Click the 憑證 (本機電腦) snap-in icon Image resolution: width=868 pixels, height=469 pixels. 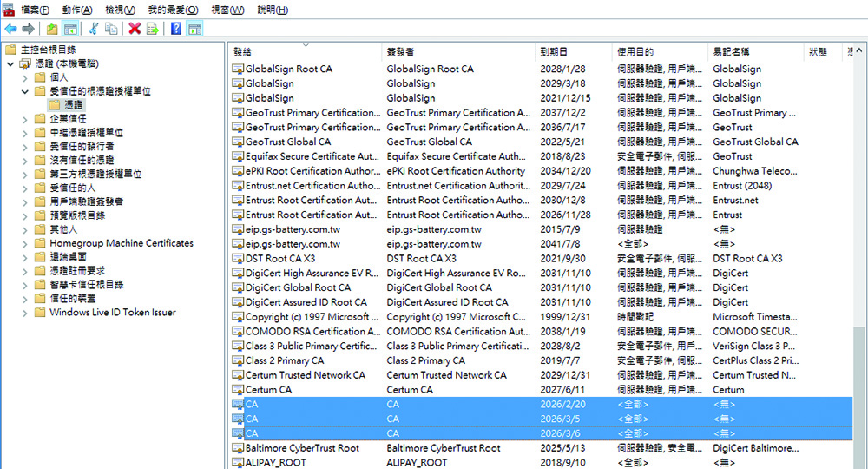[x=25, y=63]
